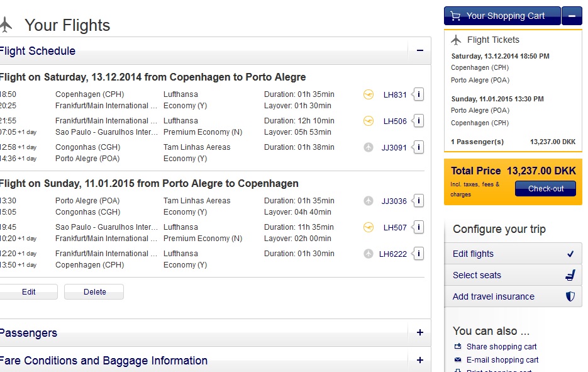Click the shield icon for travel insurance

[570, 296]
